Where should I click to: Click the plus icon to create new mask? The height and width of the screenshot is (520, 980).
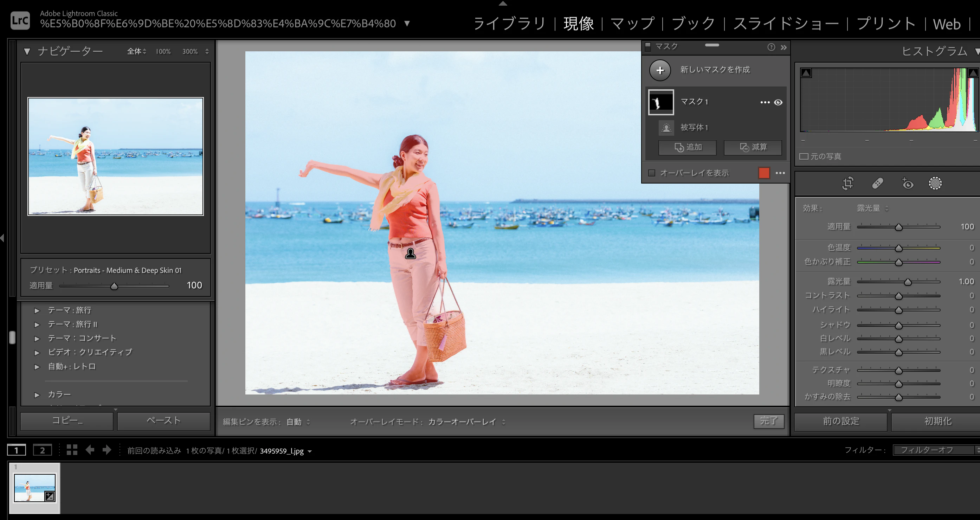click(x=660, y=70)
